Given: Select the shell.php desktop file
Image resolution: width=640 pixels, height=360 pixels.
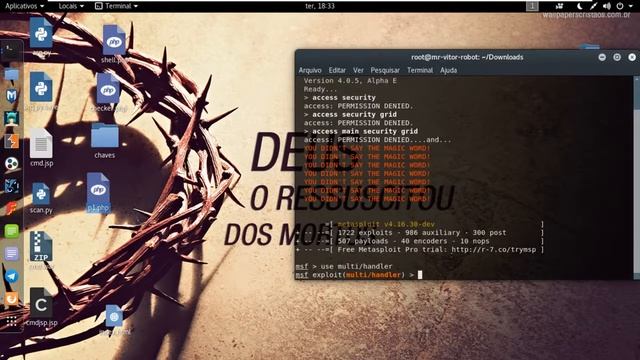Looking at the screenshot, I should (114, 44).
